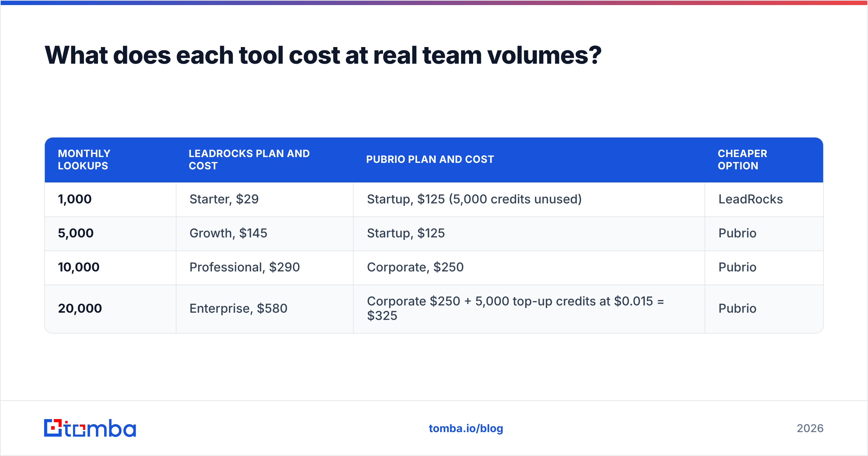Click the 'LeadRocks' cheaper option cell

coord(764,199)
